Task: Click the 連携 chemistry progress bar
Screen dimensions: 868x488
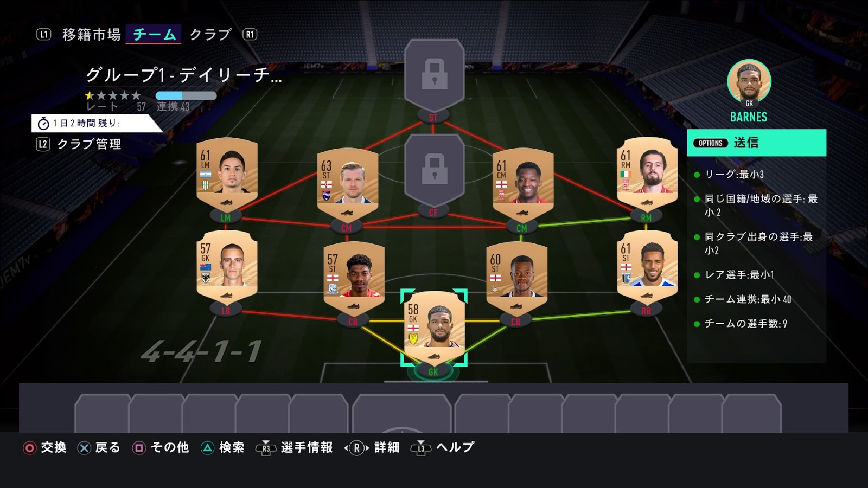Action: pos(186,96)
